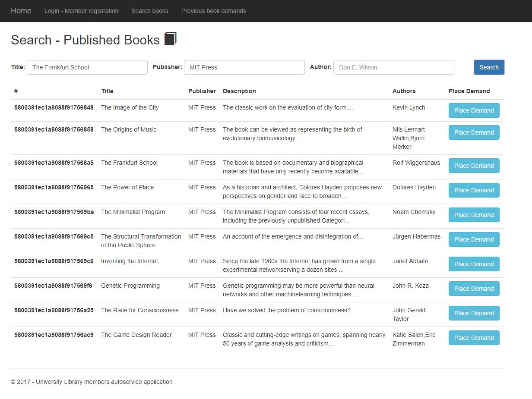Click author Noam Chomsky

click(x=414, y=212)
